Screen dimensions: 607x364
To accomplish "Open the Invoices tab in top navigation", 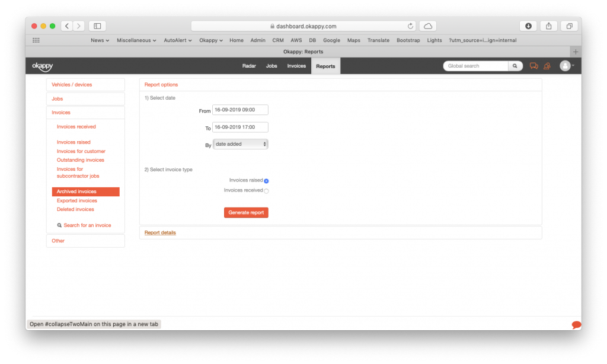I will click(x=296, y=66).
